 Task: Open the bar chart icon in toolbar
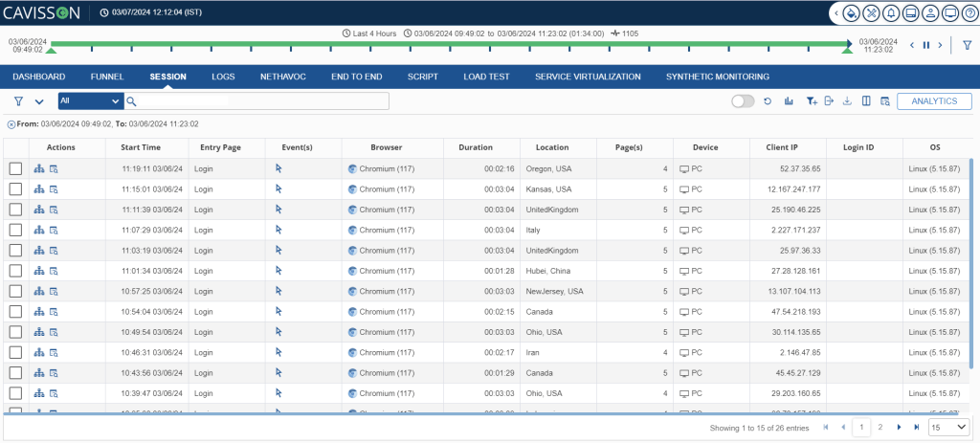[x=790, y=101]
